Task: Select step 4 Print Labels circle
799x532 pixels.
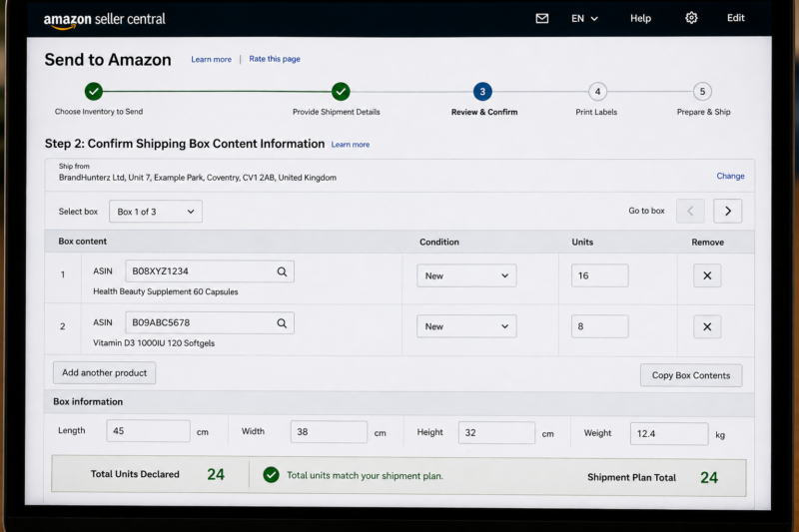Action: click(x=597, y=92)
